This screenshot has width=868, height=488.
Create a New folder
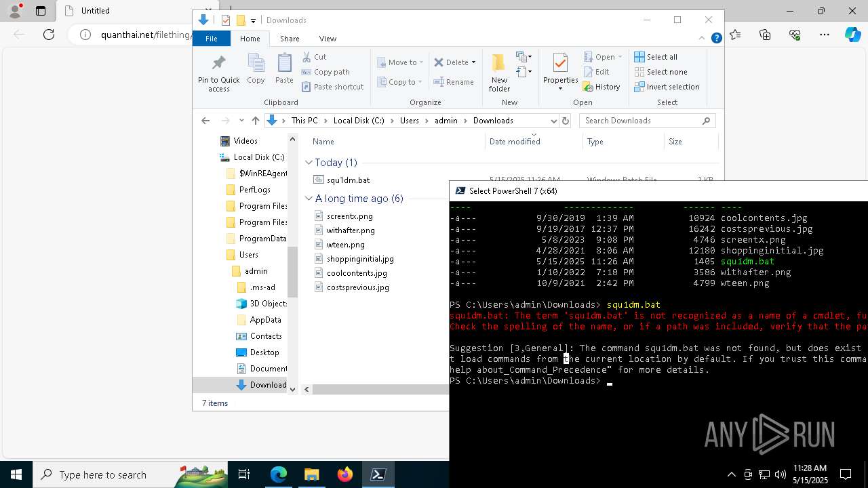coord(499,73)
